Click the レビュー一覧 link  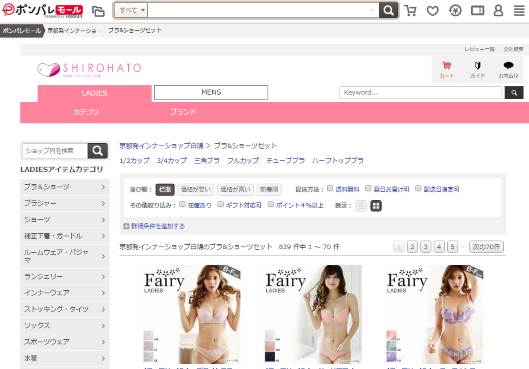pyautogui.click(x=479, y=49)
